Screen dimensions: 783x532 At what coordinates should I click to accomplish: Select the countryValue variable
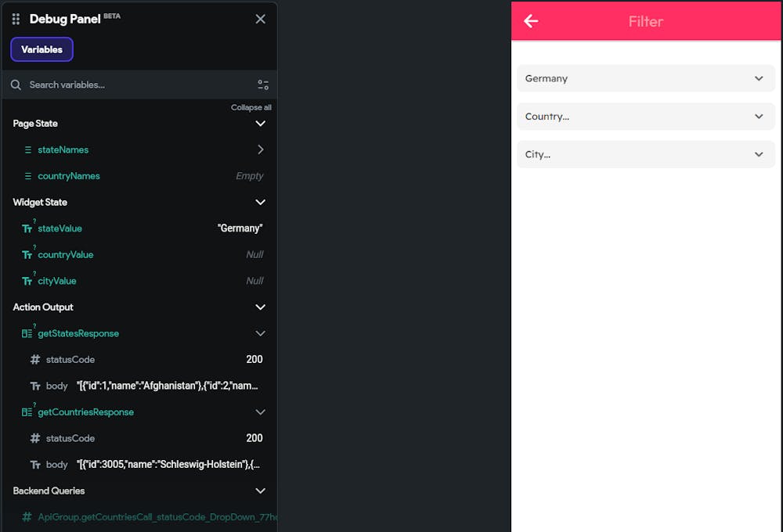tap(66, 254)
